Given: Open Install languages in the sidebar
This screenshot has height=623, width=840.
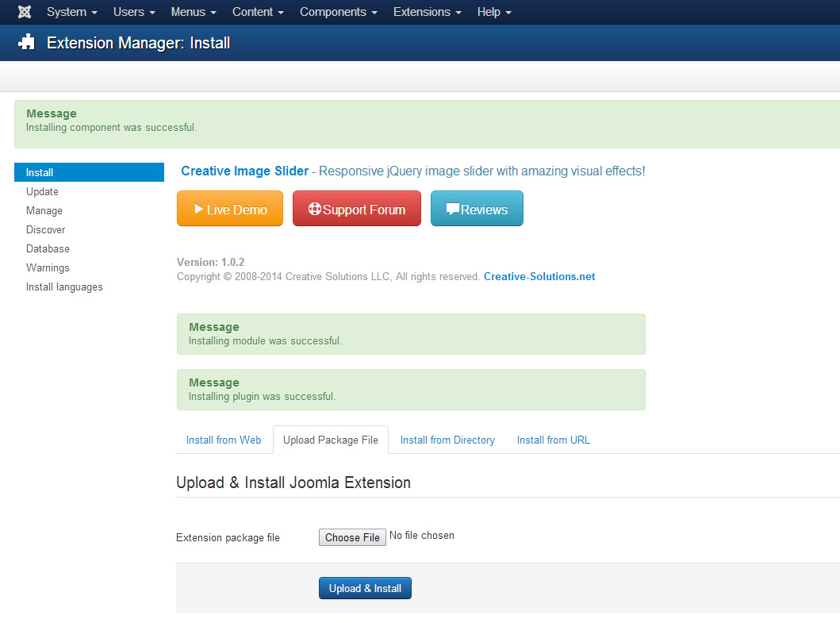Looking at the screenshot, I should [64, 287].
